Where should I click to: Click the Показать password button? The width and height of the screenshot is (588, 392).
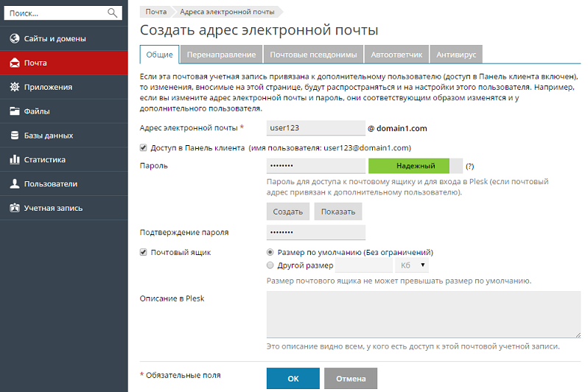[x=337, y=211]
